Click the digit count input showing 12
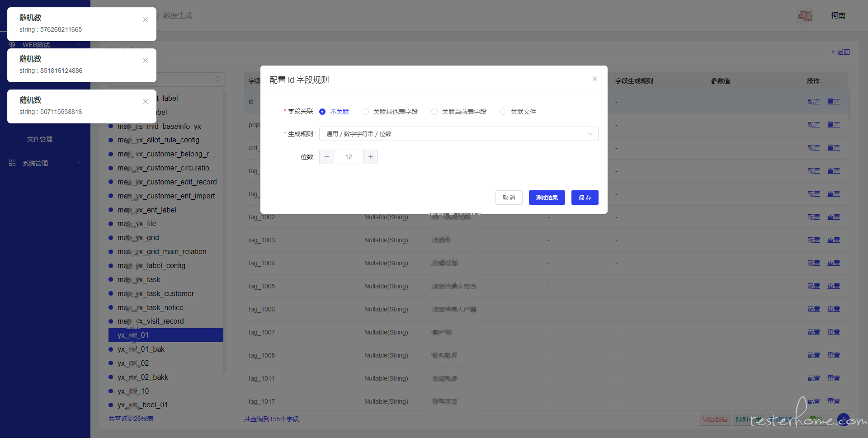This screenshot has height=438, width=868. 349,157
